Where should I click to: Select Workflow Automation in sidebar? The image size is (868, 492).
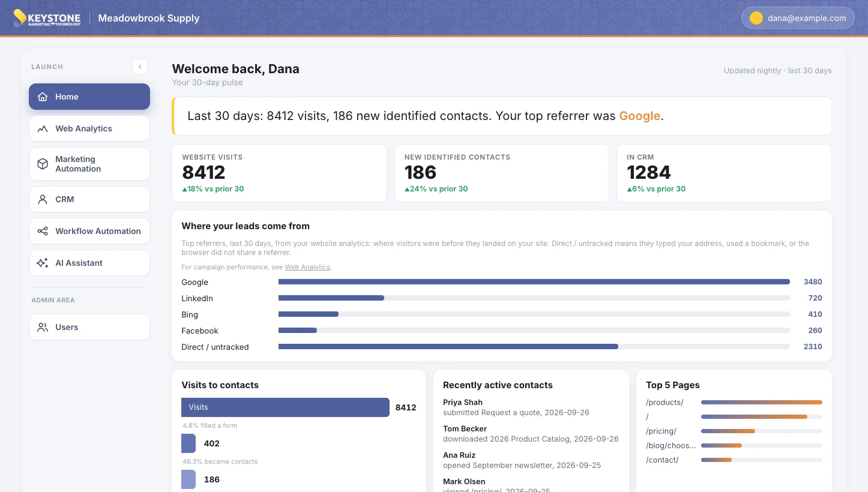point(89,231)
